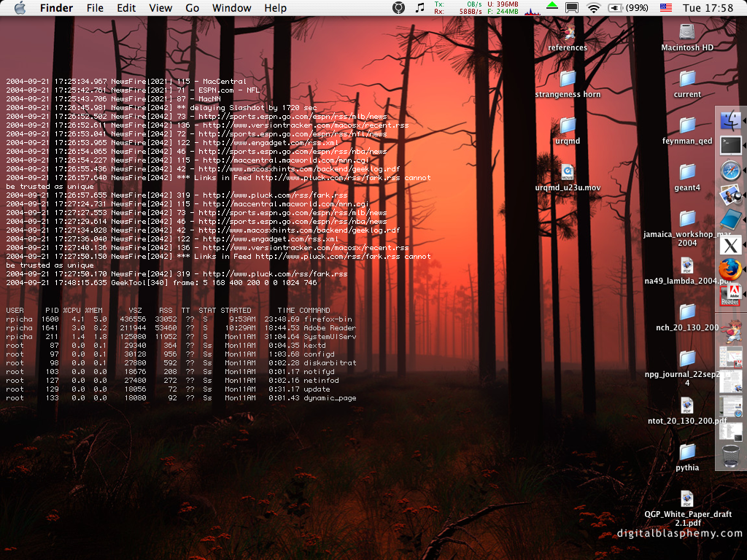
Task: Open the Go menu
Action: pyautogui.click(x=192, y=8)
